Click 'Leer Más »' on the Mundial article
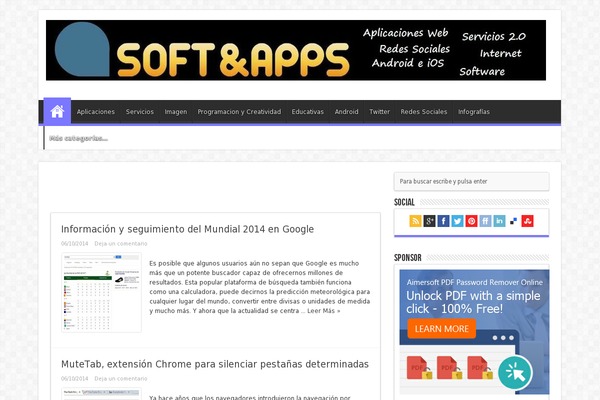The width and height of the screenshot is (600, 400). [x=323, y=311]
